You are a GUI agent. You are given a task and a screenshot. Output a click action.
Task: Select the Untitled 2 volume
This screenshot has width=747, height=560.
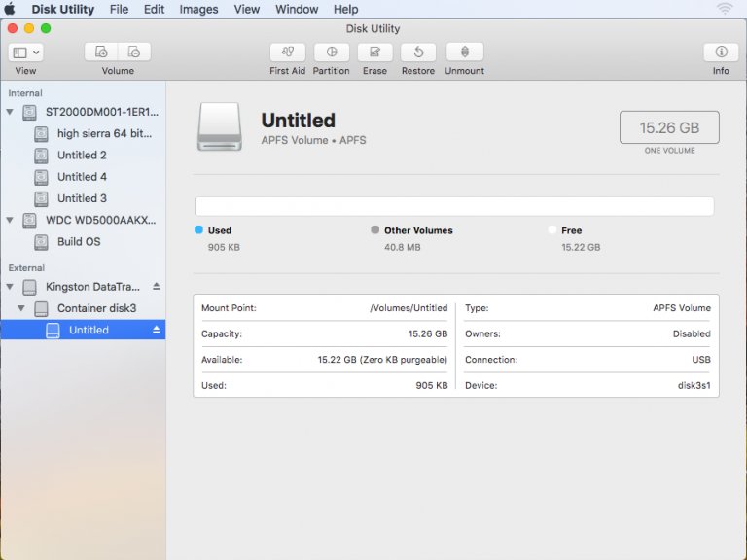click(83, 156)
